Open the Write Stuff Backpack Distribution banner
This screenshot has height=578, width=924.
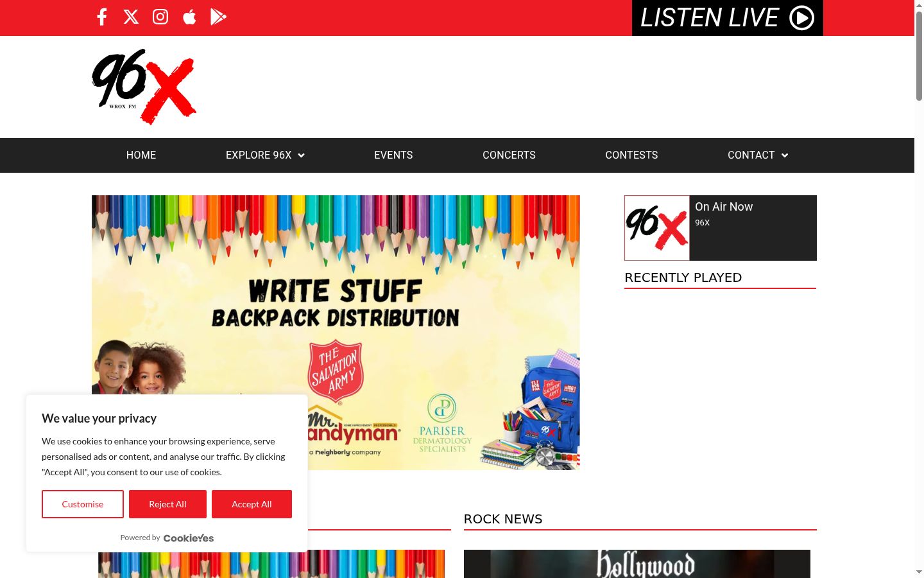(336, 333)
